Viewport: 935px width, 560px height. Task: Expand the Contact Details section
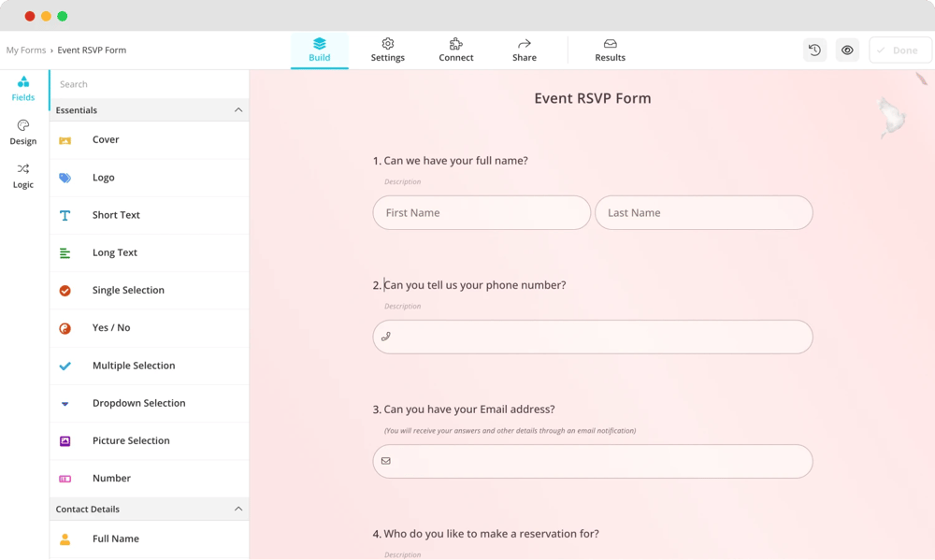239,509
